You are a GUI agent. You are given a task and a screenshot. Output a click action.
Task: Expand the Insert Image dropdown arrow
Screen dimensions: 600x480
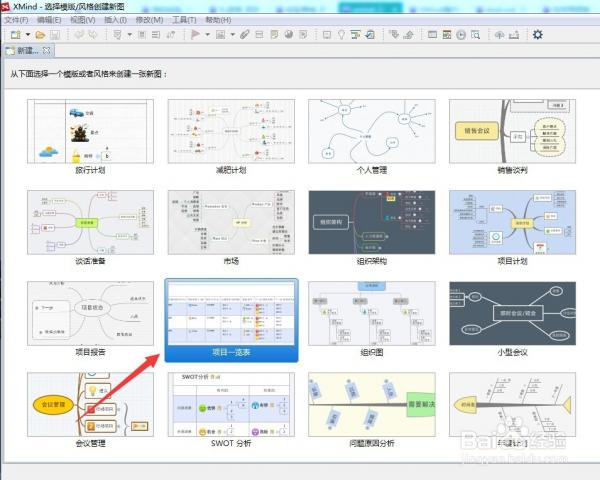click(232, 35)
